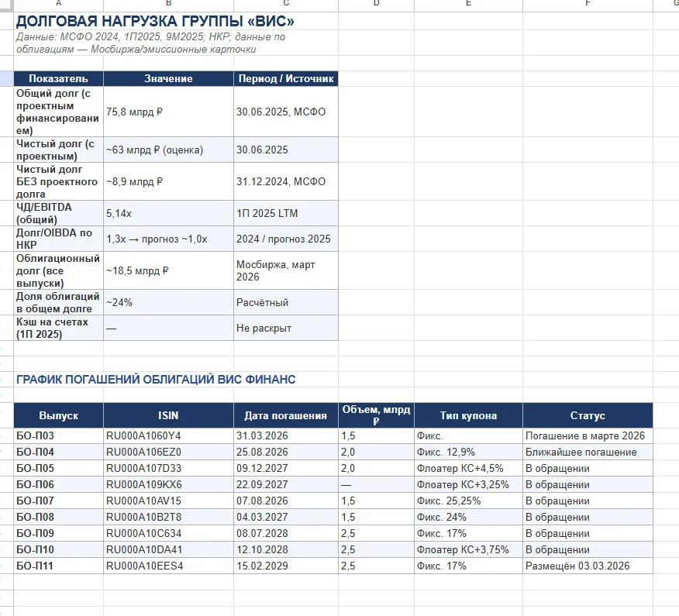Select the status «Размещён 03.03.2026»

click(588, 566)
